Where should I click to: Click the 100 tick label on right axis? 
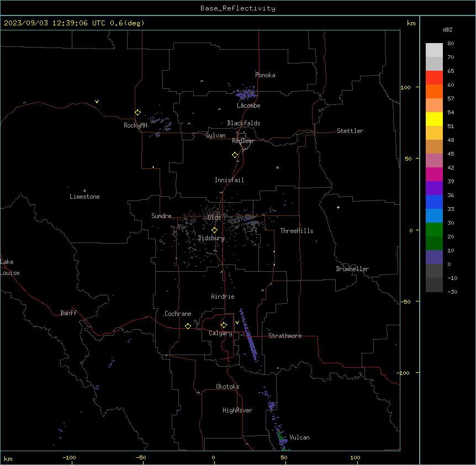point(405,87)
